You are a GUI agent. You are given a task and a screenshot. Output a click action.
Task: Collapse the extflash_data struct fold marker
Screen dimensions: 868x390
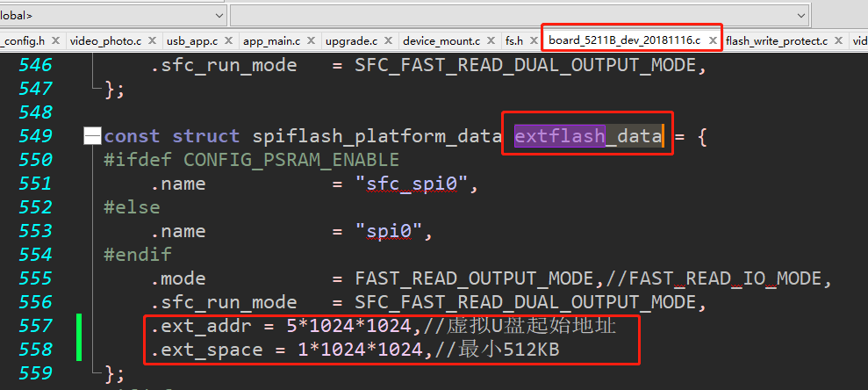tap(92, 136)
